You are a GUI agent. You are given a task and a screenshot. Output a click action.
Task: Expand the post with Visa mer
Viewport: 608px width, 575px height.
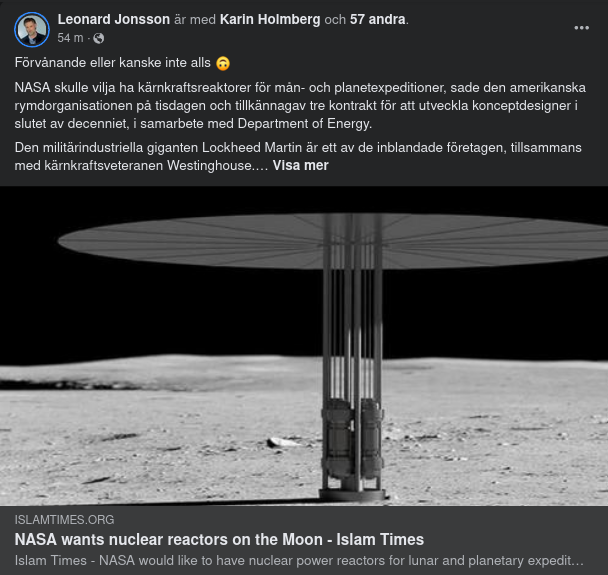click(300, 165)
